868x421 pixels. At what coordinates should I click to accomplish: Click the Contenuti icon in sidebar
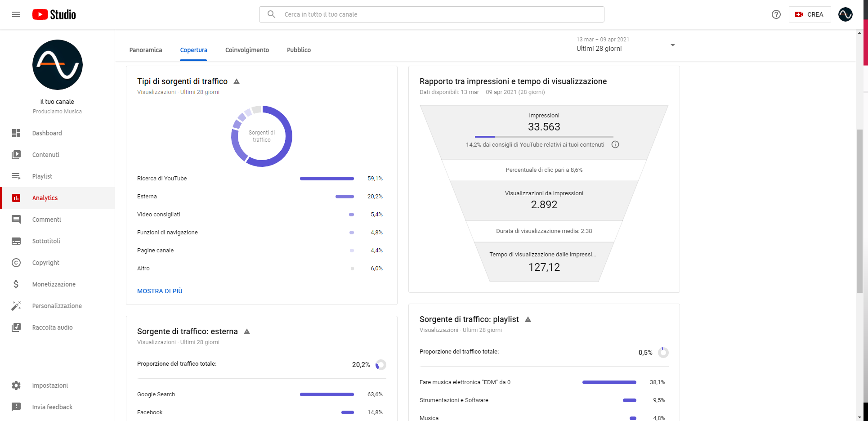(x=16, y=155)
